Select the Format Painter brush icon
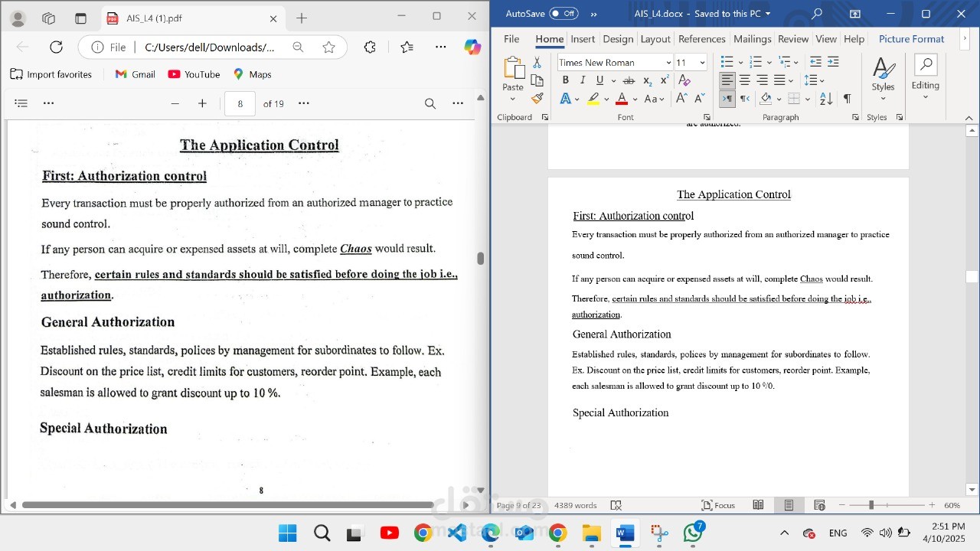980x551 pixels. (x=537, y=98)
